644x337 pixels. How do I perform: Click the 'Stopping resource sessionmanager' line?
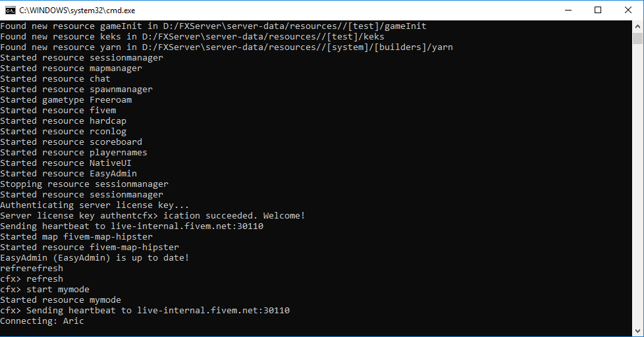click(x=84, y=184)
